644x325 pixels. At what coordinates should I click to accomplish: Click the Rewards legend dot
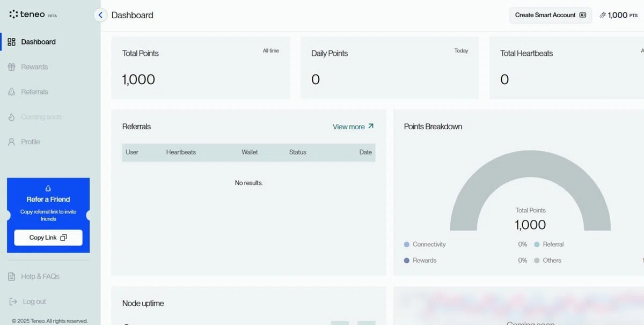point(407,261)
